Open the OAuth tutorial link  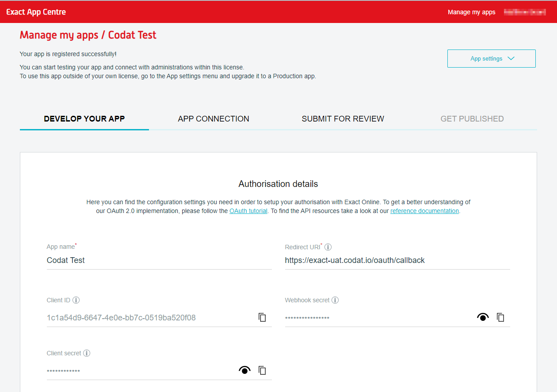(x=248, y=211)
